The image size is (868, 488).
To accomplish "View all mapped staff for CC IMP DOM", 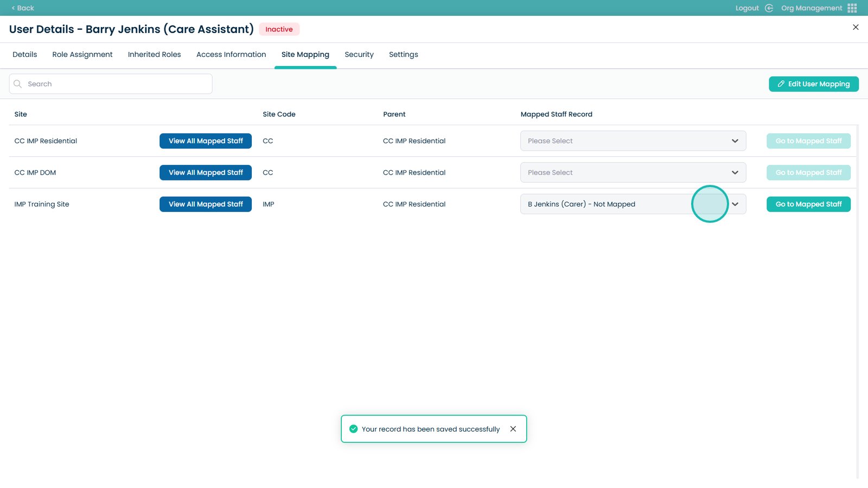I will point(206,172).
